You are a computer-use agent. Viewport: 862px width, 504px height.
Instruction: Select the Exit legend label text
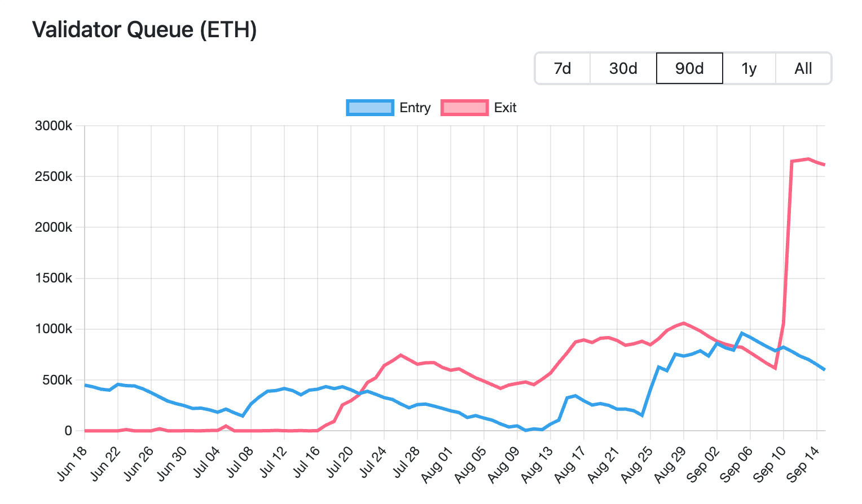coord(505,108)
